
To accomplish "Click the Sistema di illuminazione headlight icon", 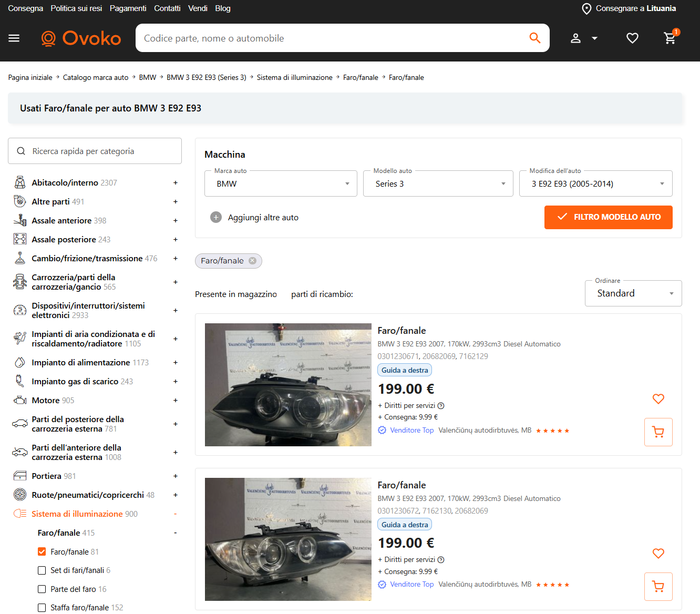I will [x=20, y=514].
